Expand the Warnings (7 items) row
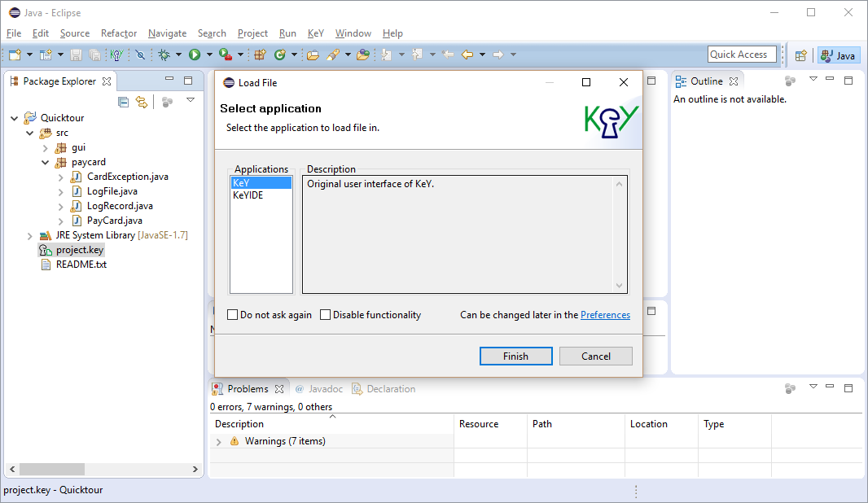The width and height of the screenshot is (868, 503). (x=219, y=442)
